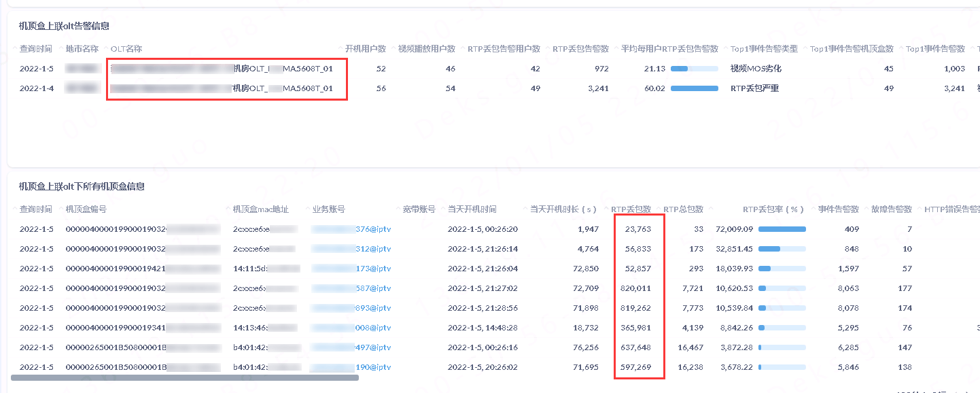Select RTP丢包严重 alarm type cell

pyautogui.click(x=754, y=88)
